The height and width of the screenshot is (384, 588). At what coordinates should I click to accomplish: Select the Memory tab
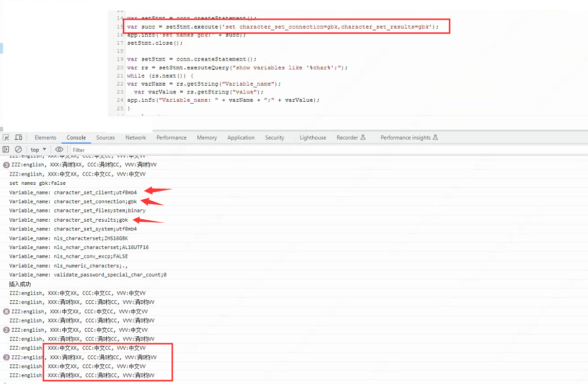[x=206, y=138]
